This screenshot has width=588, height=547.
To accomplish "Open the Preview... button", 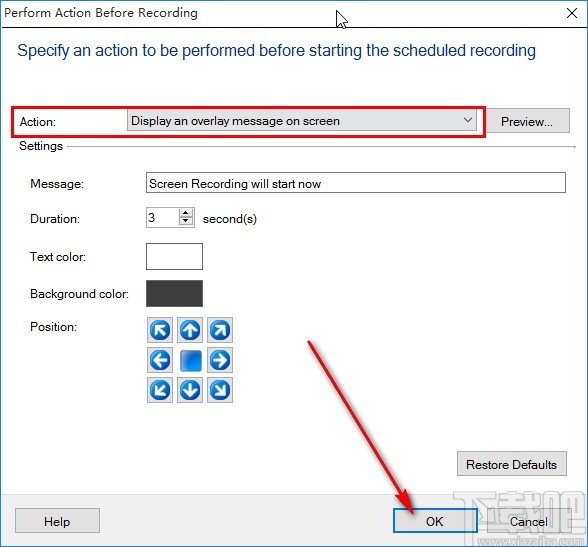I will click(526, 121).
